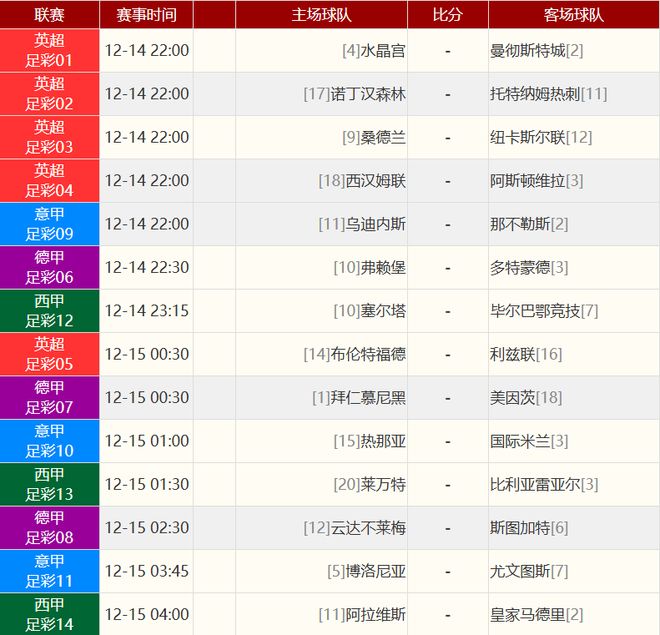Screen dimensions: 660x635
Task: Select away team 托特纳姆热刺
Action: click(x=535, y=94)
